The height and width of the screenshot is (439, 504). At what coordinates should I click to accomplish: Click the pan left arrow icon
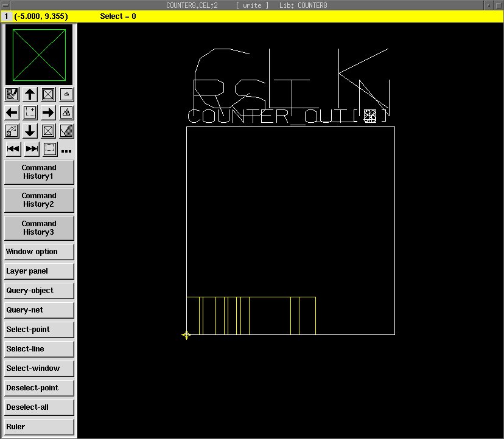12,112
